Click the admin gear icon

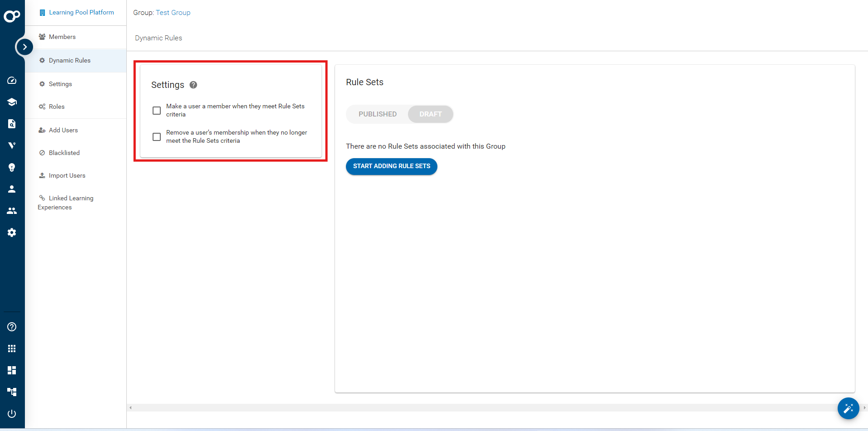12,232
